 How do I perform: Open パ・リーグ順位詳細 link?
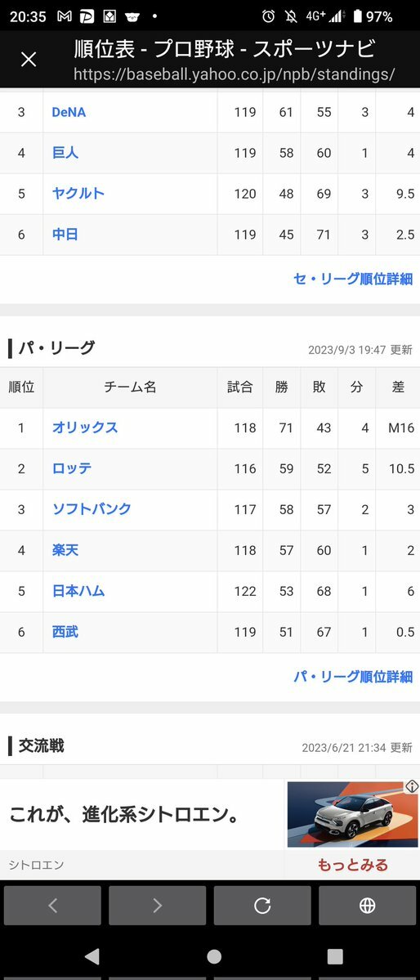coord(353,676)
